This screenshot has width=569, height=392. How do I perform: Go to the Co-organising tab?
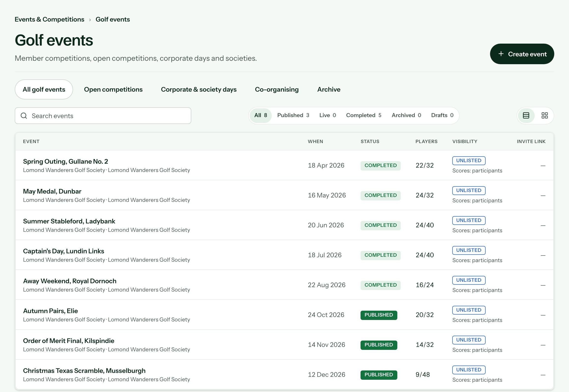point(277,89)
